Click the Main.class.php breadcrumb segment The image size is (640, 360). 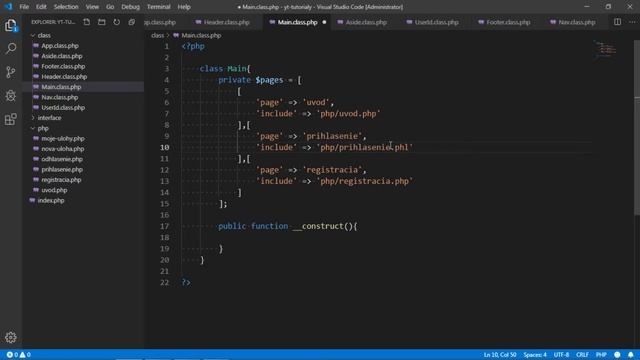(201, 36)
